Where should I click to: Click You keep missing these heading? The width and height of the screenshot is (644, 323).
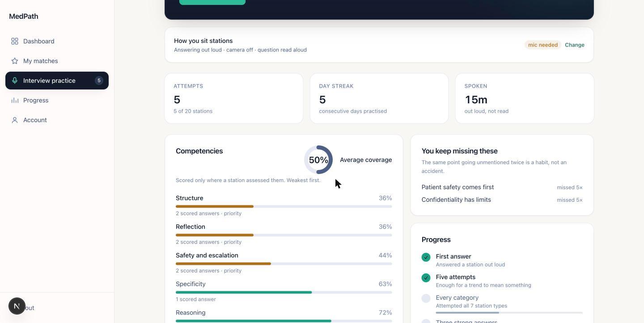point(460,151)
